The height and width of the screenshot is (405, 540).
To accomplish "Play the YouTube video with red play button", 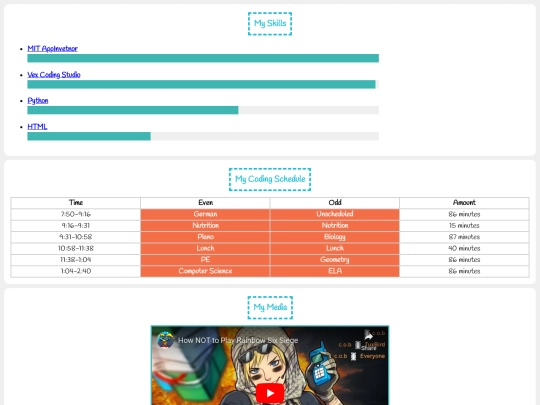I will pos(270,393).
